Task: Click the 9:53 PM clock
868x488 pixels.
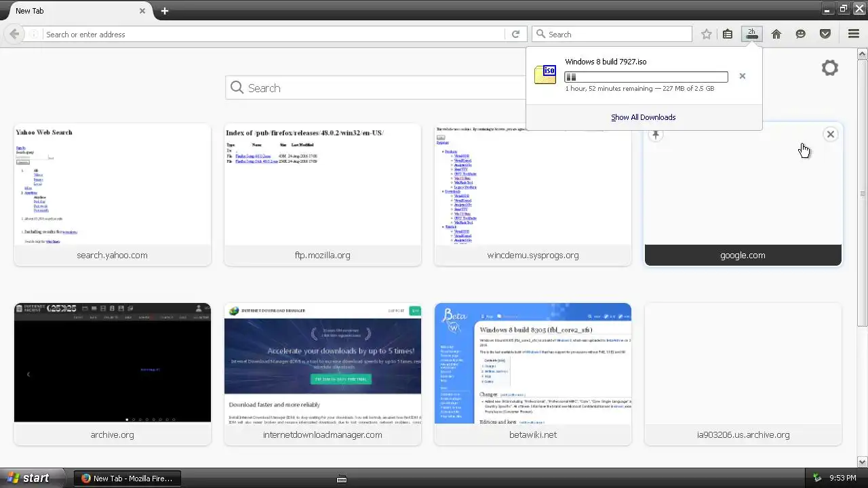Action: 843,478
